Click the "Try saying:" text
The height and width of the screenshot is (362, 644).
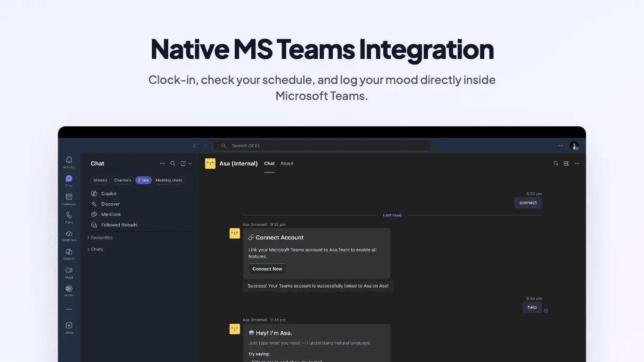(259, 354)
